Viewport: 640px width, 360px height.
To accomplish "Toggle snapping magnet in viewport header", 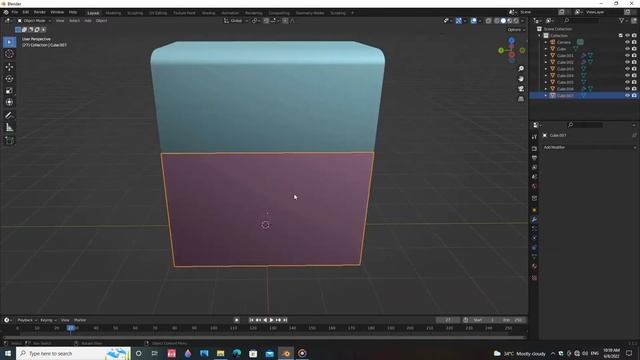I will pos(266,21).
